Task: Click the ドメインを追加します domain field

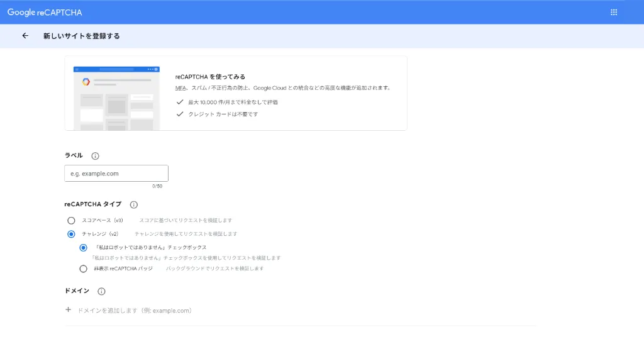Action: pos(135,311)
